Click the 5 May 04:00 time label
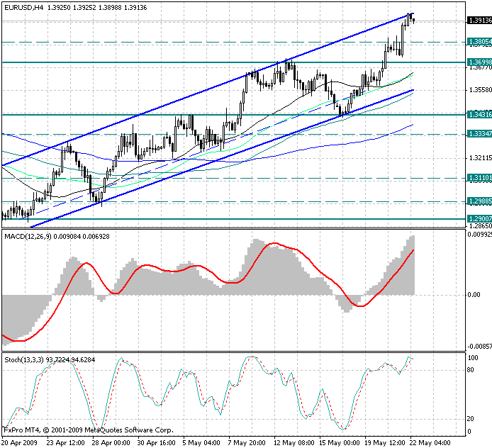492x448 pixels. click(201, 443)
